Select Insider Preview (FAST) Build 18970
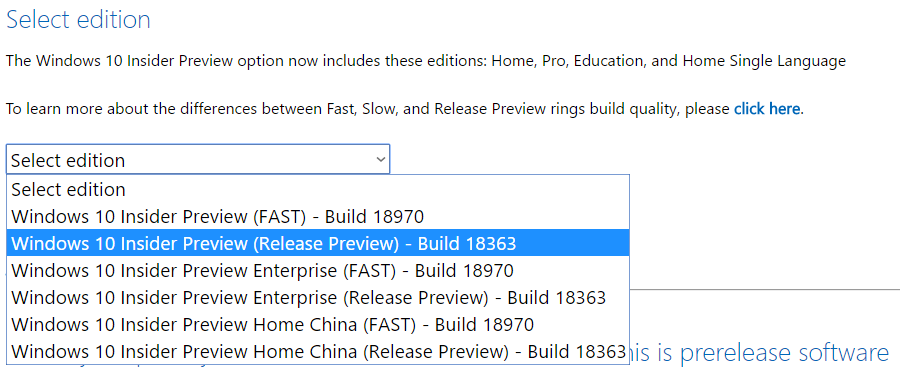This screenshot has height=375, width=900. (318, 217)
